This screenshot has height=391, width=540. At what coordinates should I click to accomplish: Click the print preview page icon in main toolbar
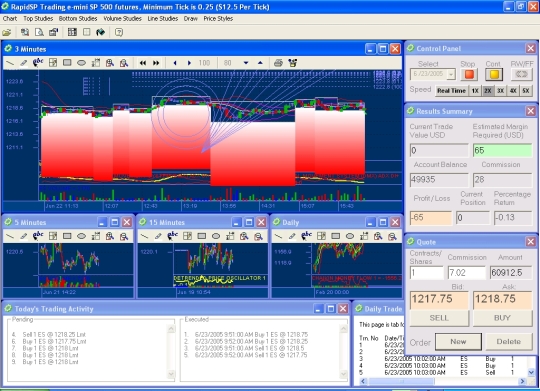pos(39,32)
